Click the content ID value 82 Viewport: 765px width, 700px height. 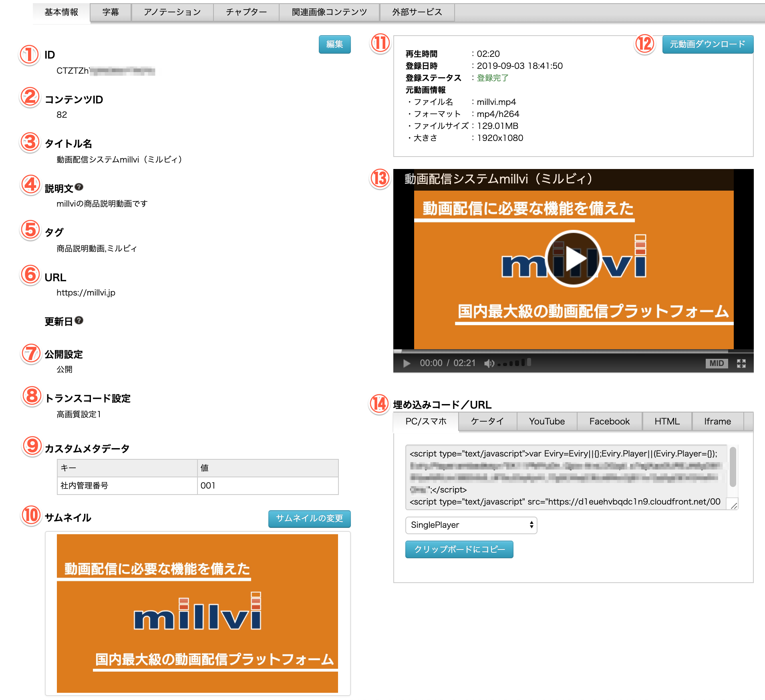(62, 115)
